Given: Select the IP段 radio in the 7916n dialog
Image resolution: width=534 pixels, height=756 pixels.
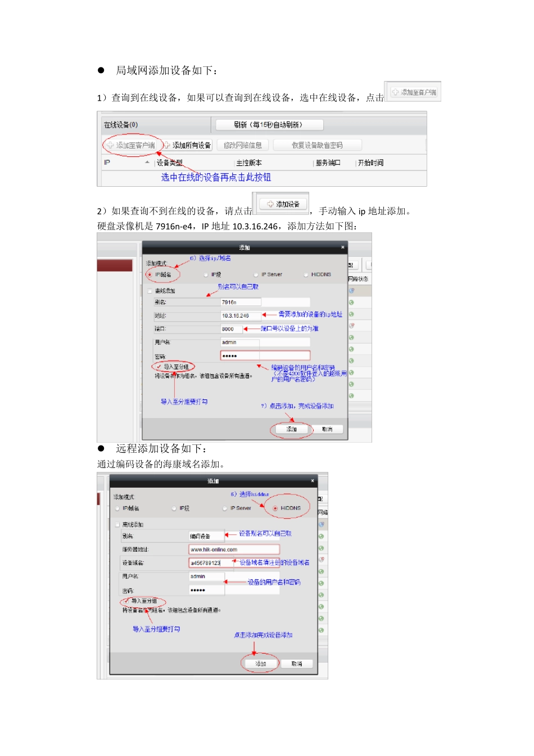Looking at the screenshot, I should click(206, 274).
